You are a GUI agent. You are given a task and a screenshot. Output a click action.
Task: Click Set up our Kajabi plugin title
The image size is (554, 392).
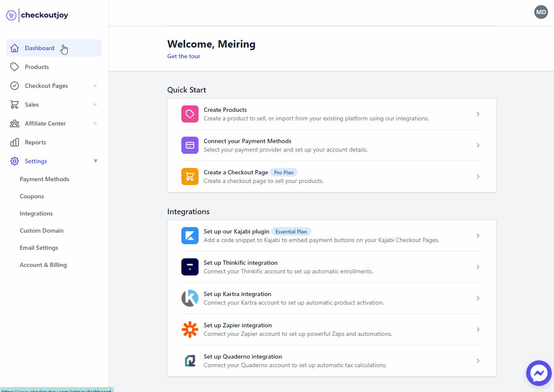[x=236, y=231]
